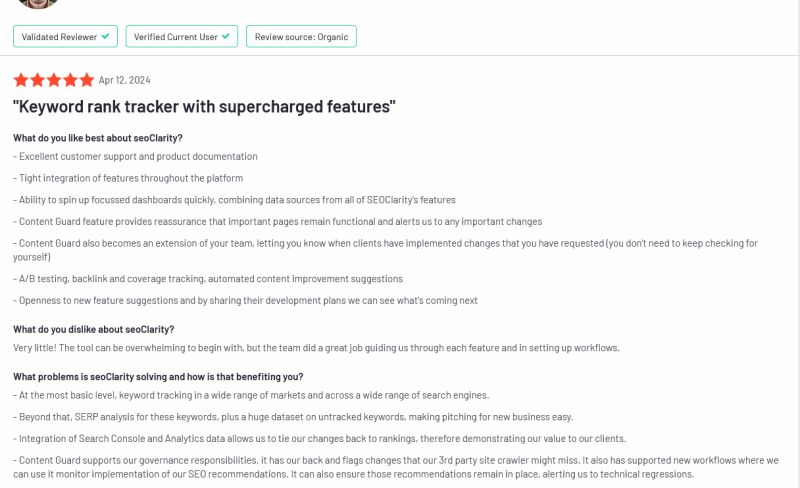
Task: Click the What do you dislike heading
Action: [94, 329]
